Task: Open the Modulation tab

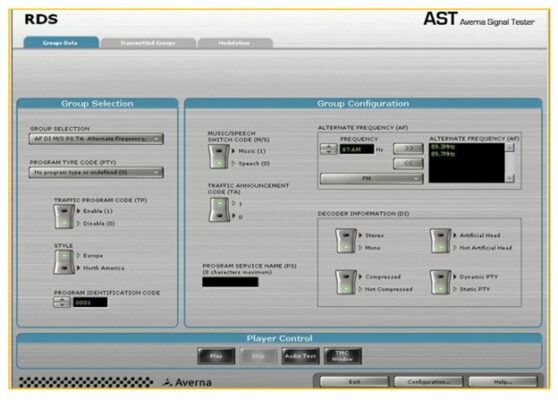Action: 235,43
